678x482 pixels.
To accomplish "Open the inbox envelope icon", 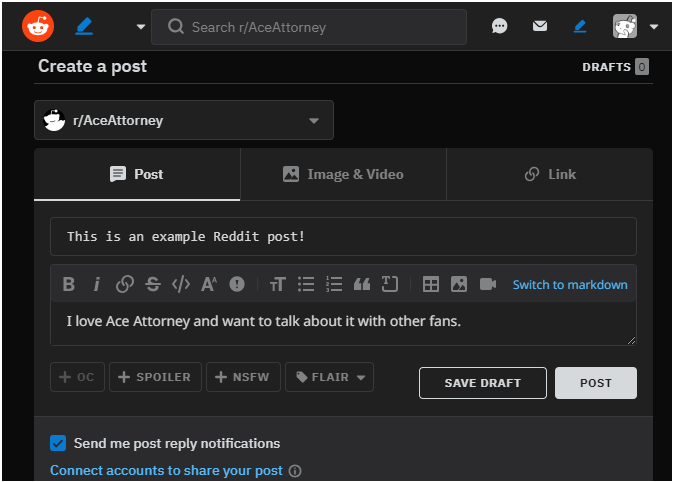I will (x=540, y=26).
